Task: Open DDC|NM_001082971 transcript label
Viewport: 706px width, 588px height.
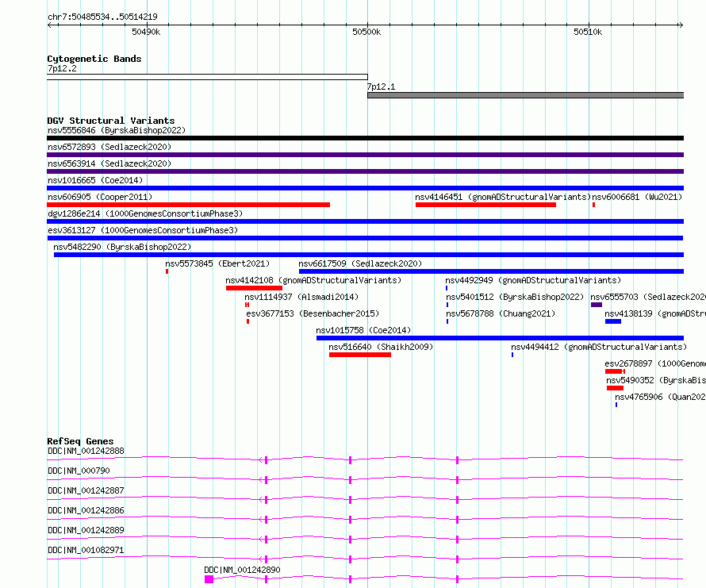Action: coord(86,550)
